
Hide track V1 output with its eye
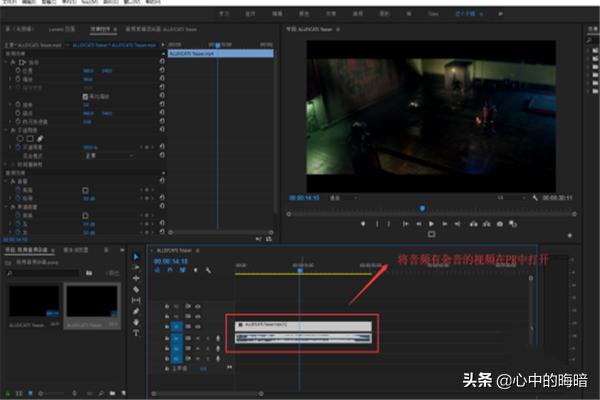(198, 327)
